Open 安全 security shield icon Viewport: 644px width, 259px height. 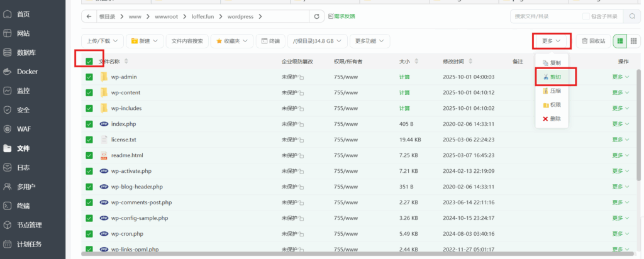pos(8,110)
